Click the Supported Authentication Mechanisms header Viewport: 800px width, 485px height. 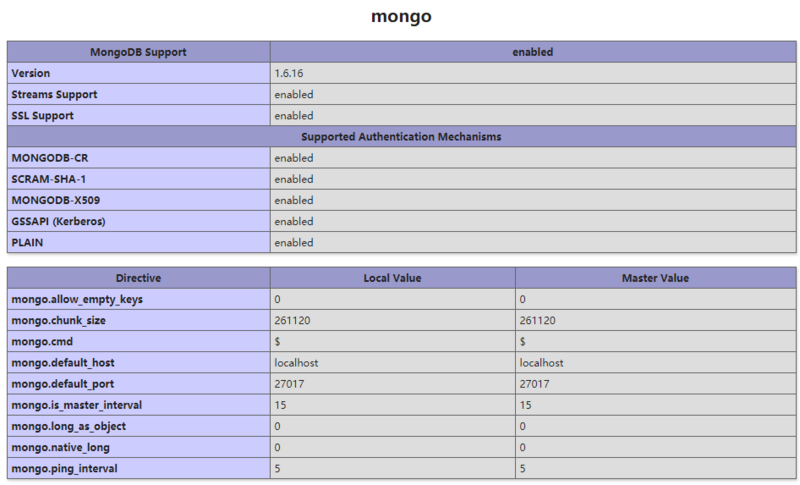pos(400,137)
